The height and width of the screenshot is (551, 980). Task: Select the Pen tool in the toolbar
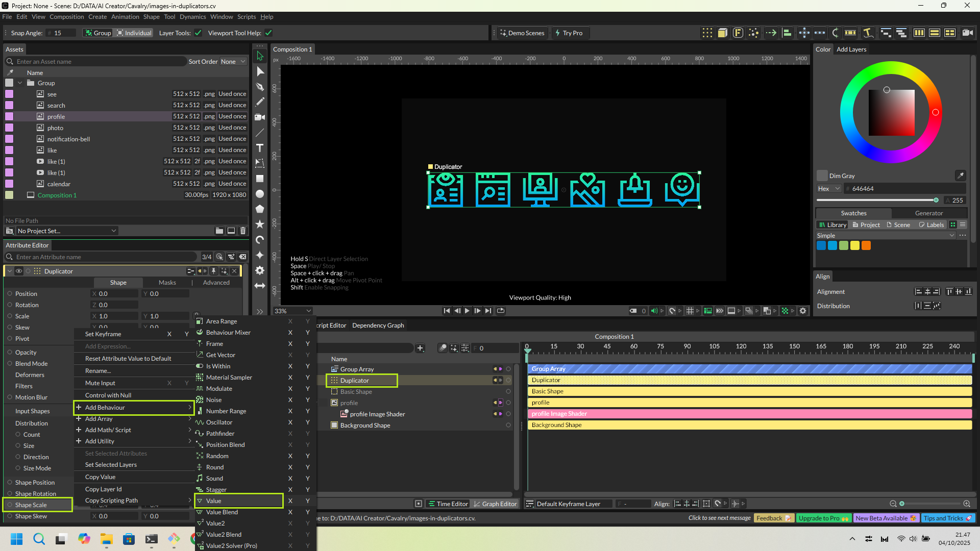pyautogui.click(x=260, y=87)
